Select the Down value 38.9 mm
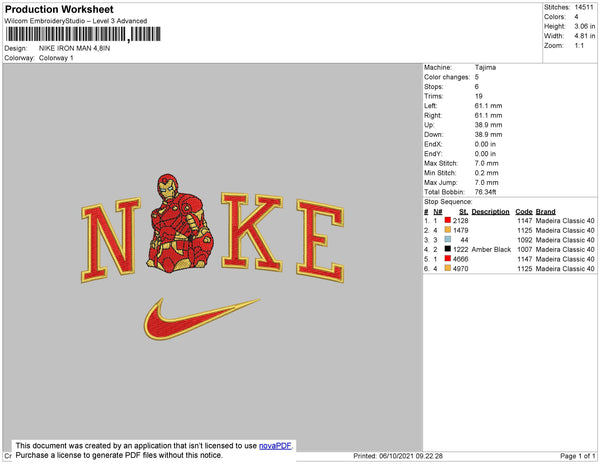600x464 pixels. [488, 134]
